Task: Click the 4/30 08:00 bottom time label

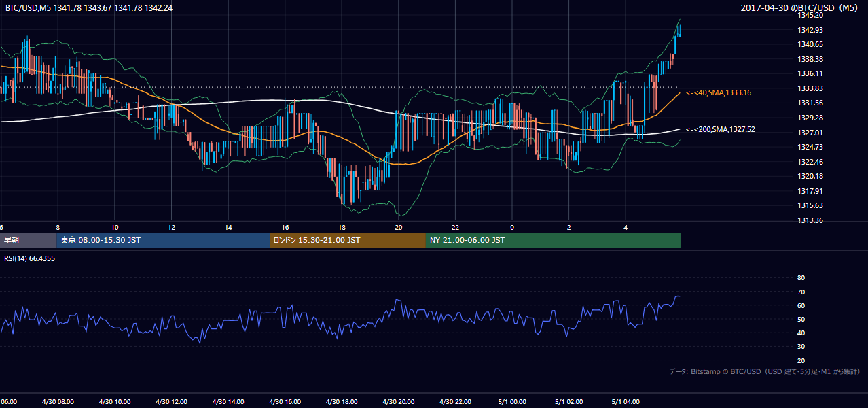Action: click(58, 402)
